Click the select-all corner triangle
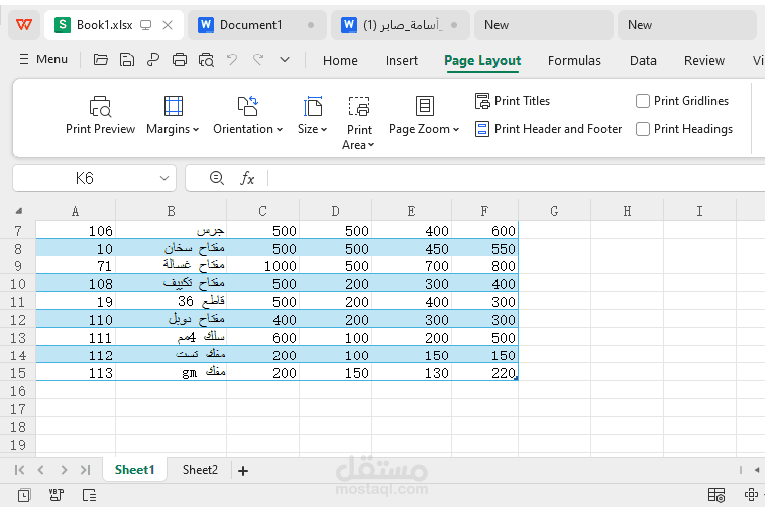The width and height of the screenshot is (765, 507). pos(19,211)
